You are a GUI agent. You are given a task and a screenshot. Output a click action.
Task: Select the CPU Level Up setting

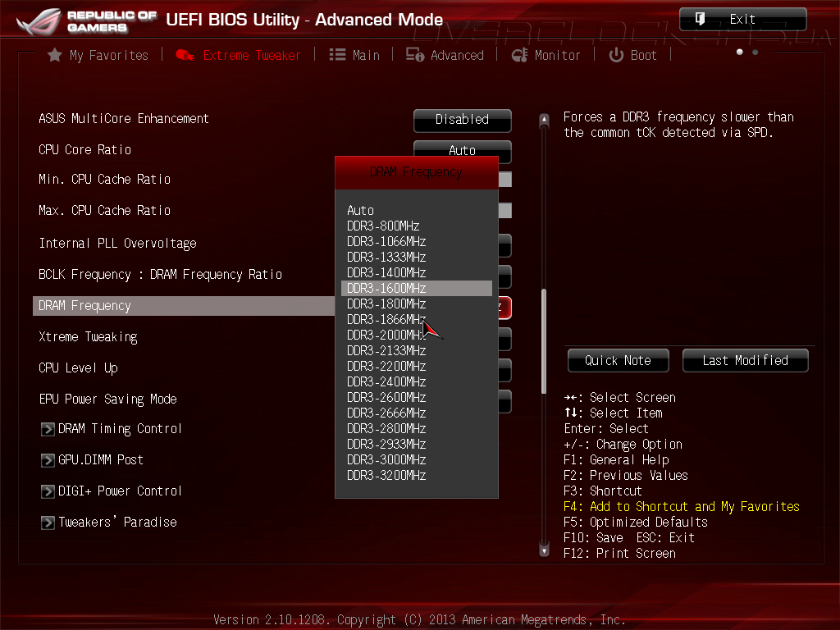[78, 368]
